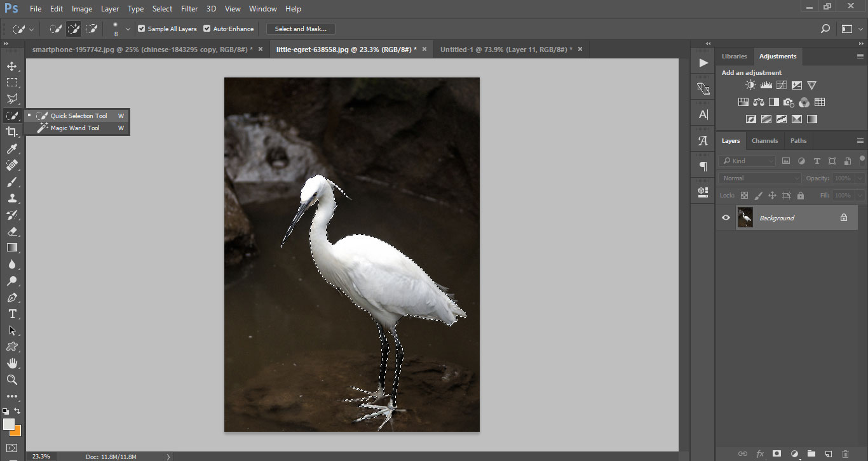The image size is (868, 461).
Task: Add an Exposure adjustment
Action: pyautogui.click(x=796, y=85)
